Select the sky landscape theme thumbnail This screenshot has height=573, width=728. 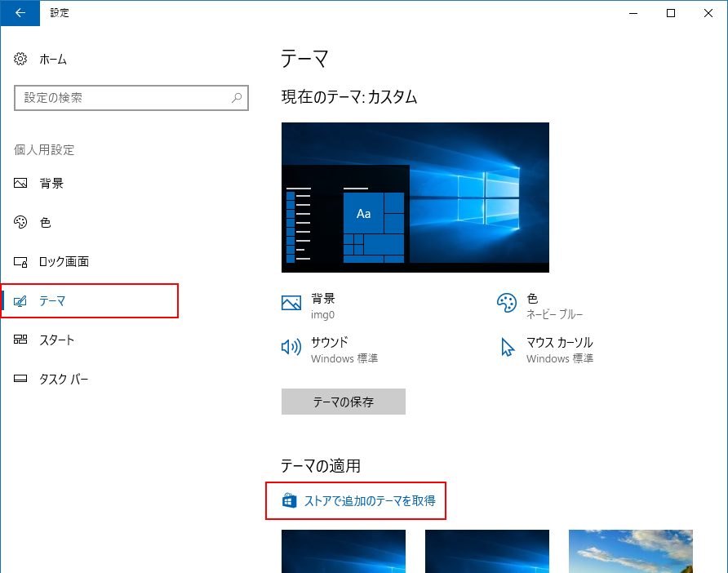pyautogui.click(x=631, y=551)
